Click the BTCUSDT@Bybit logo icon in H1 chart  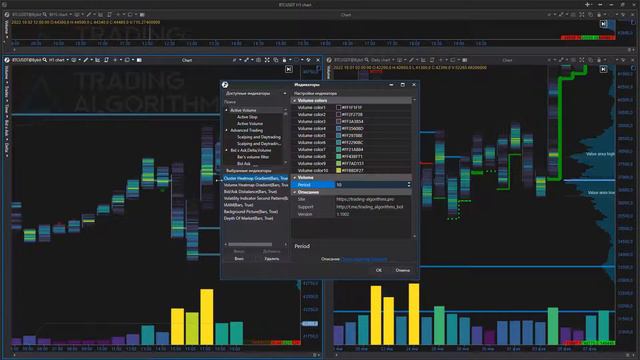pyautogui.click(x=7, y=60)
